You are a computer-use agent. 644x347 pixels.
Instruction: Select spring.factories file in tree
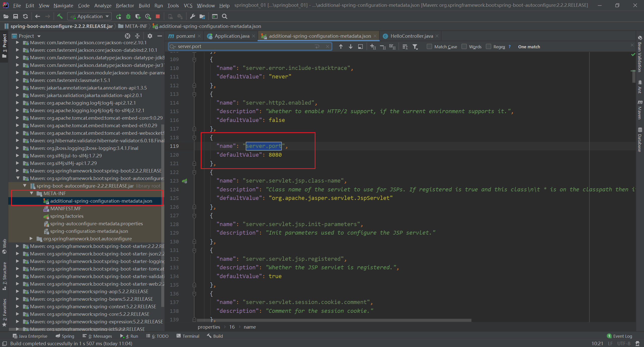pos(67,216)
